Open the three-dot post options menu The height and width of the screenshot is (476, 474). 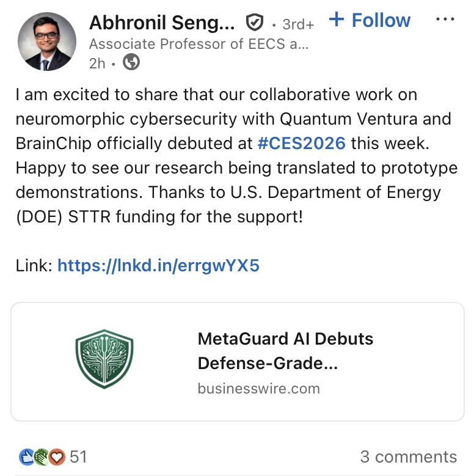445,20
